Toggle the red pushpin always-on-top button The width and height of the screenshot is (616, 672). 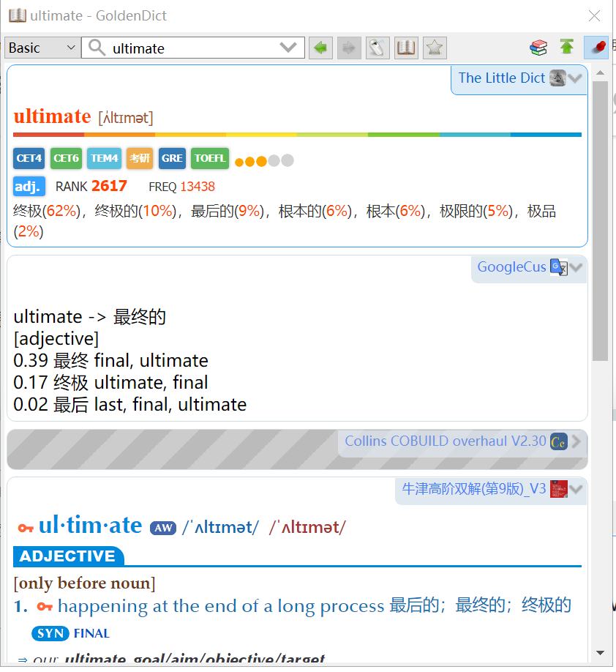[x=596, y=48]
